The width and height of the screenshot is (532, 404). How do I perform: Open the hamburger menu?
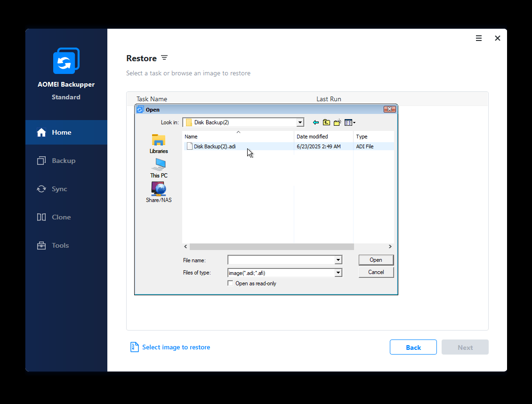coord(479,38)
